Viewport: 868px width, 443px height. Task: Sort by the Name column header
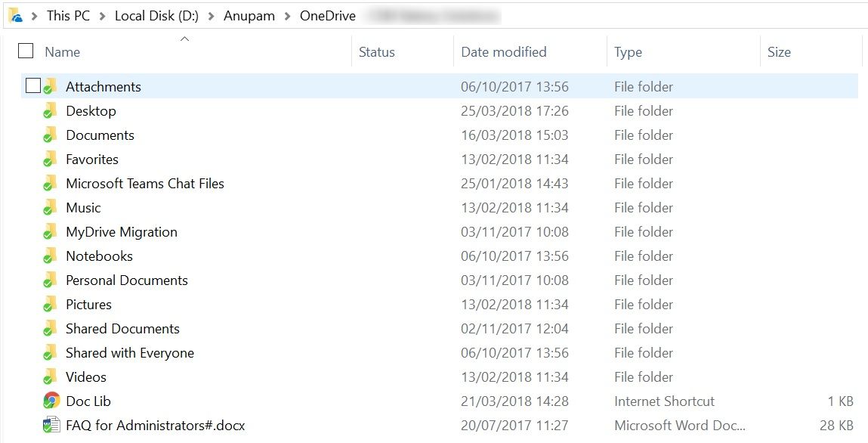tap(63, 52)
